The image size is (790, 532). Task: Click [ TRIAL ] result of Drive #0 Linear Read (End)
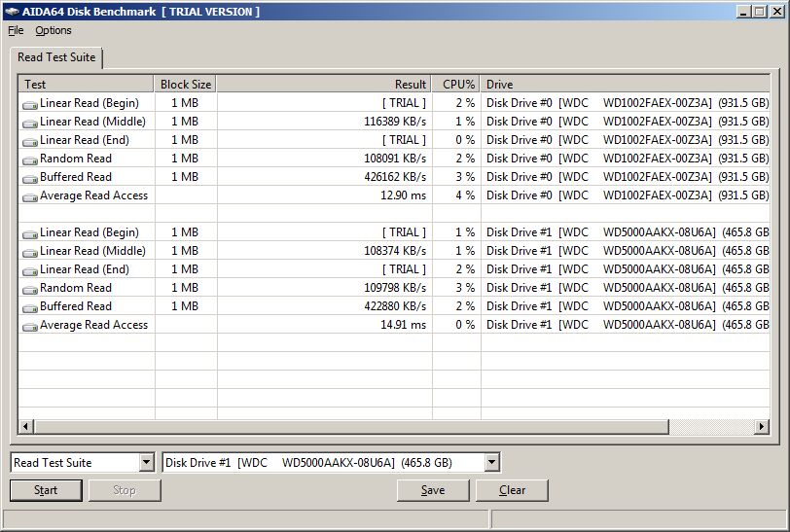click(x=404, y=140)
